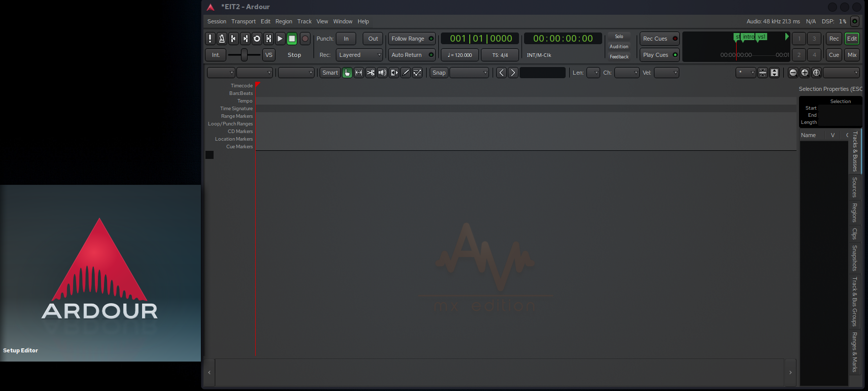
Task: Select the Audition speaker tool
Action: pos(383,73)
